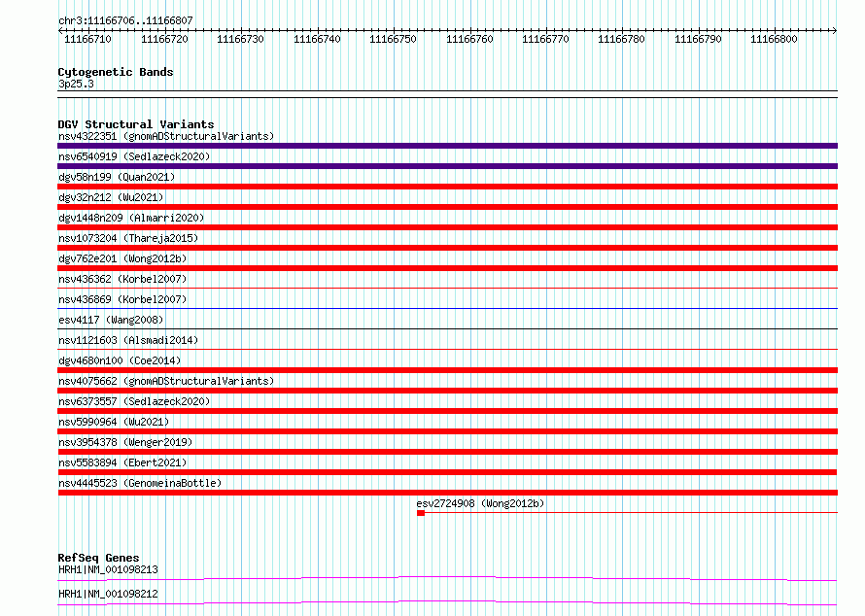The image size is (865, 616).
Task: Click nsv4075662 gnomAD variant label
Action: 166,381
